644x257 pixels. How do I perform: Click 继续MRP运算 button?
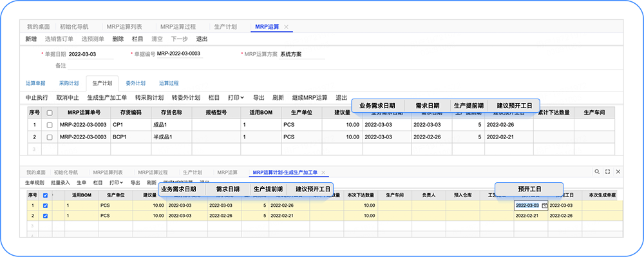(x=310, y=98)
